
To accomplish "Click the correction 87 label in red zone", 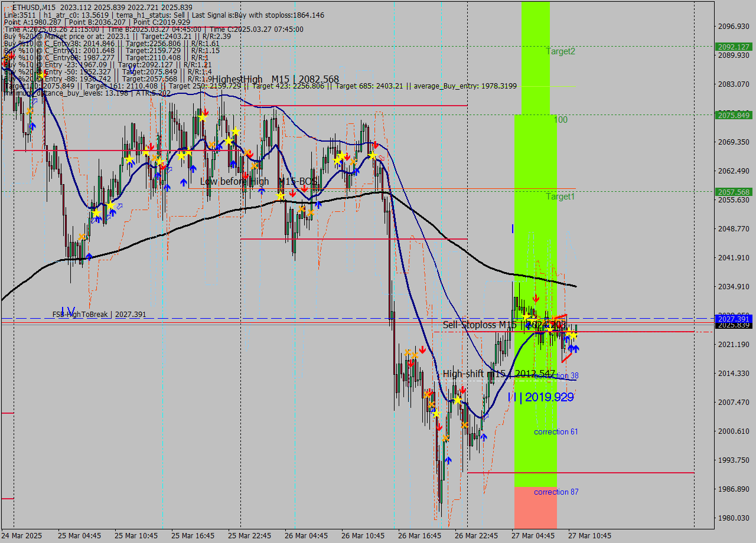I will (x=556, y=492).
